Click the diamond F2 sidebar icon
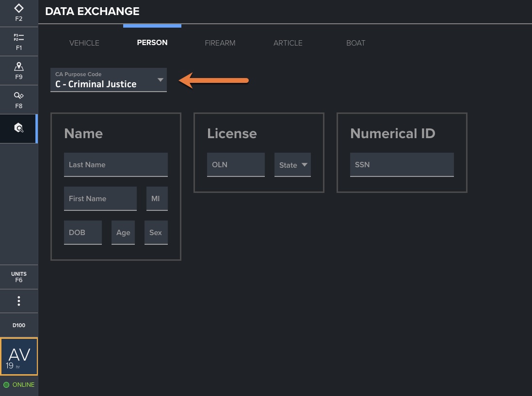 18,13
